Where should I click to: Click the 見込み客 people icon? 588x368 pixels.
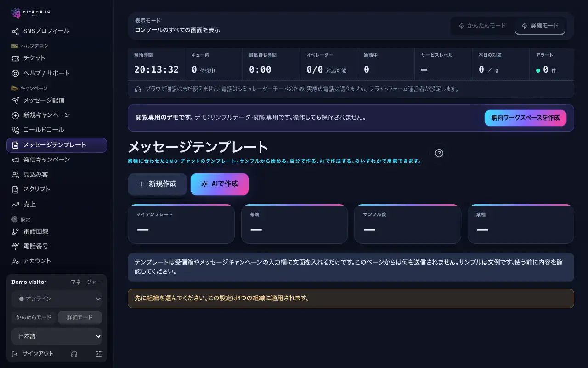tap(15, 175)
